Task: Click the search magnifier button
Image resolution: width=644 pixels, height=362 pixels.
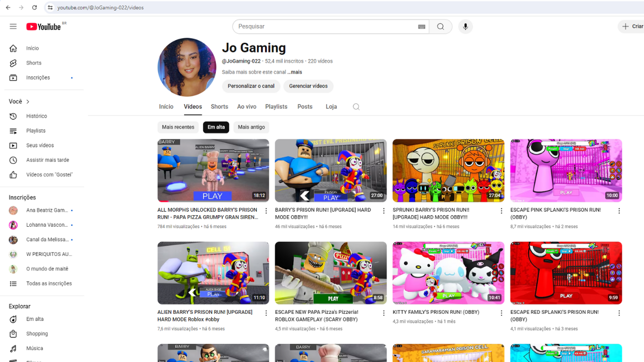Action: pos(441,27)
